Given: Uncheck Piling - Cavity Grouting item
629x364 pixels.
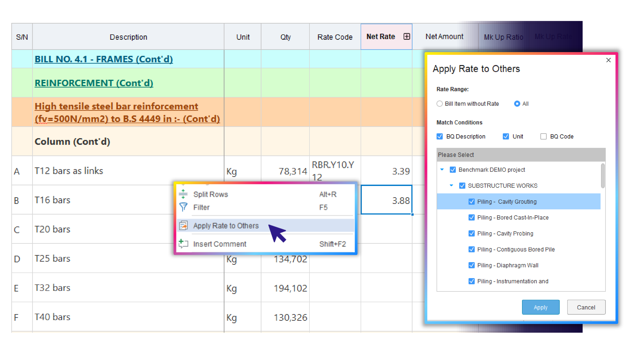Looking at the screenshot, I should (471, 201).
